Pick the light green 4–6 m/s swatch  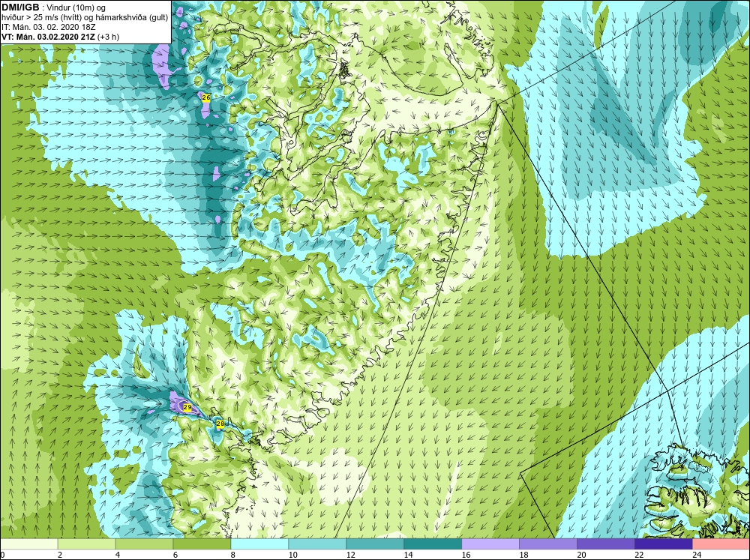[x=144, y=544]
